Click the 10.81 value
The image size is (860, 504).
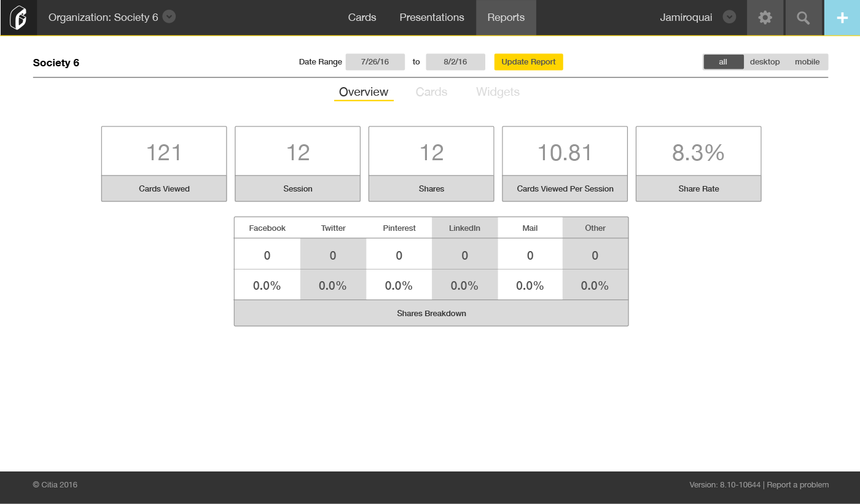(565, 152)
